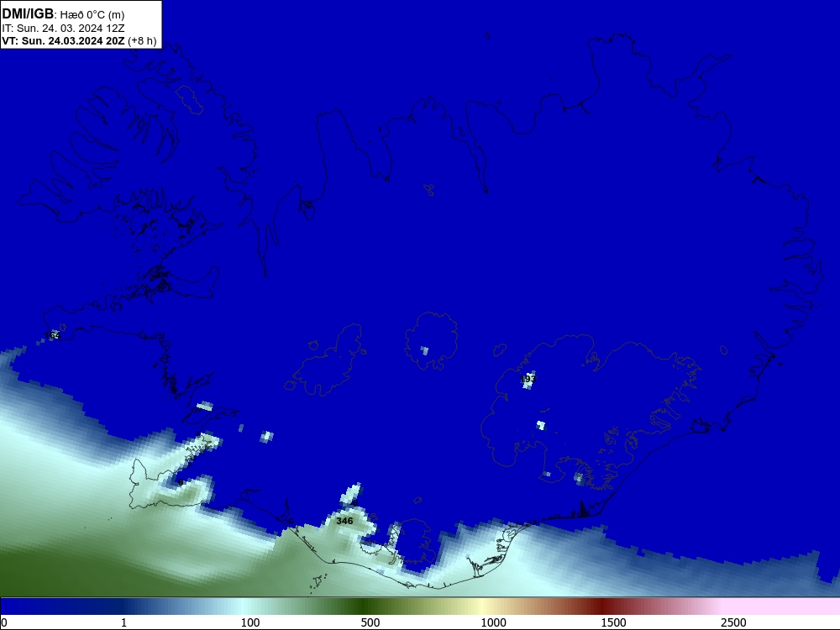Click the legend tick label '0'
Viewport: 840px width, 630px height.
[x=5, y=622]
